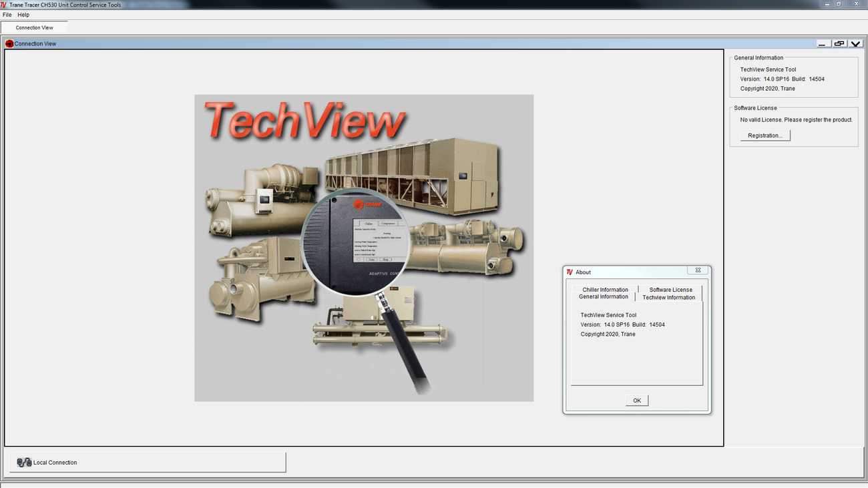Select General Information tab in About
Screen dimensions: 868x488
(604, 297)
